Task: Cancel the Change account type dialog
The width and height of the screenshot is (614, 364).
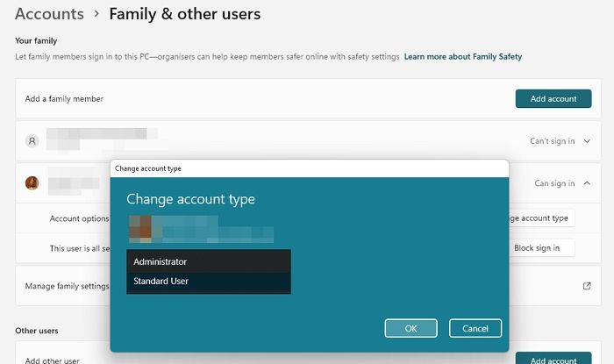Action: (475, 328)
